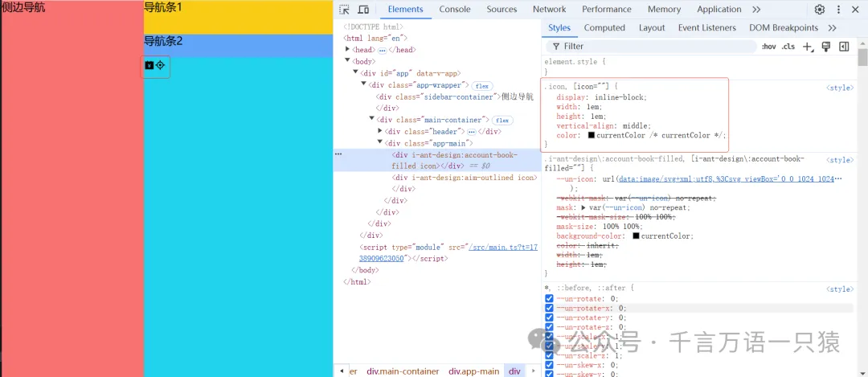Toggle the device toolbar icon
The height and width of the screenshot is (377, 868).
(x=363, y=10)
